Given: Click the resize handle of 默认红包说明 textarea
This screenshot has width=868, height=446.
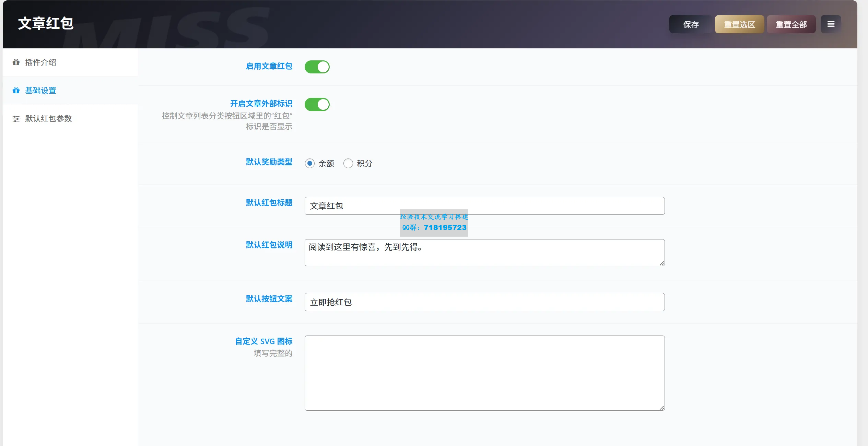Looking at the screenshot, I should pos(662,263).
